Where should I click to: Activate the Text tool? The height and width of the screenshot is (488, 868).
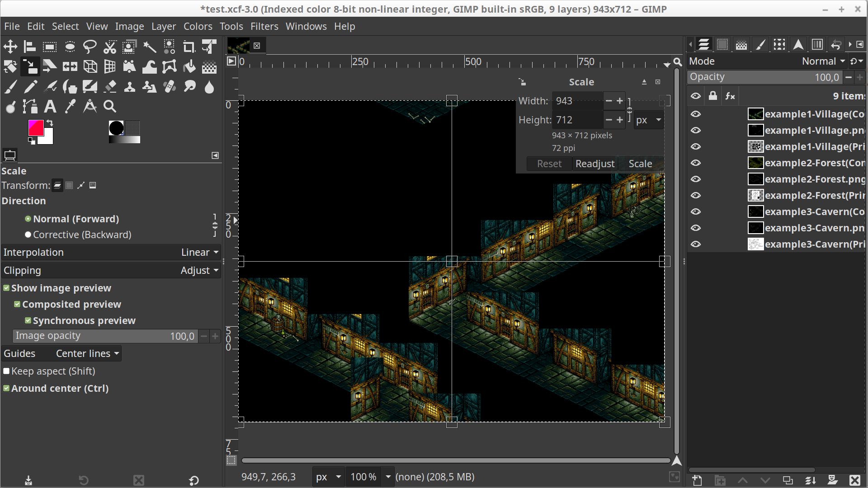(50, 107)
